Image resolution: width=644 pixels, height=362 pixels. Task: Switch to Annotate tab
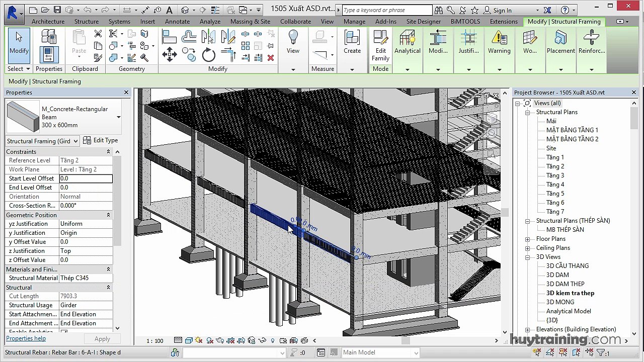[x=178, y=22]
